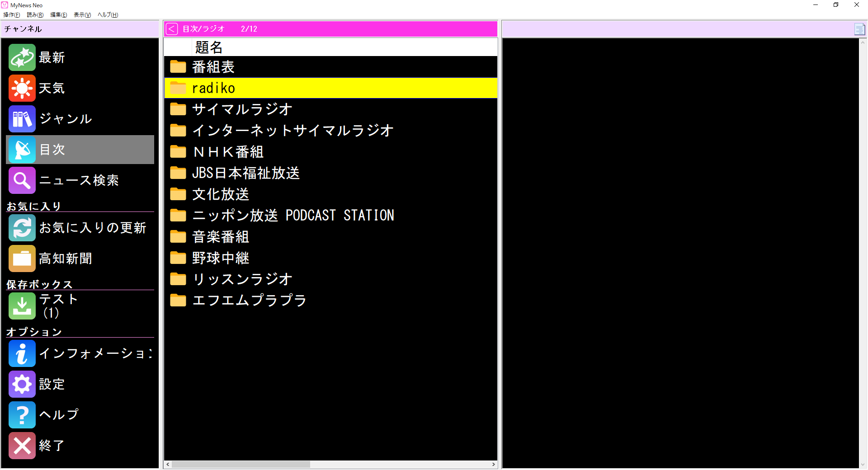Open the 操作(F) menu
Screen dimensions: 868x470
point(12,14)
